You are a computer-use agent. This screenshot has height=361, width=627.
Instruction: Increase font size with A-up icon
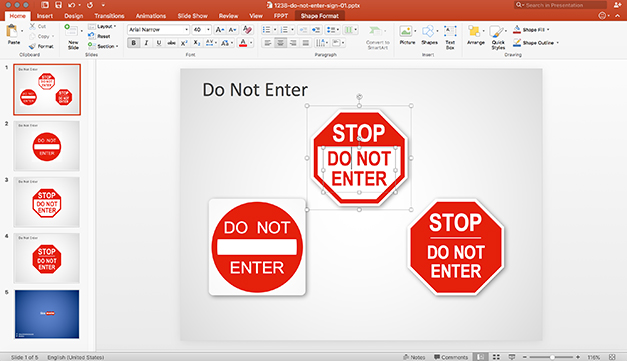pyautogui.click(x=219, y=30)
